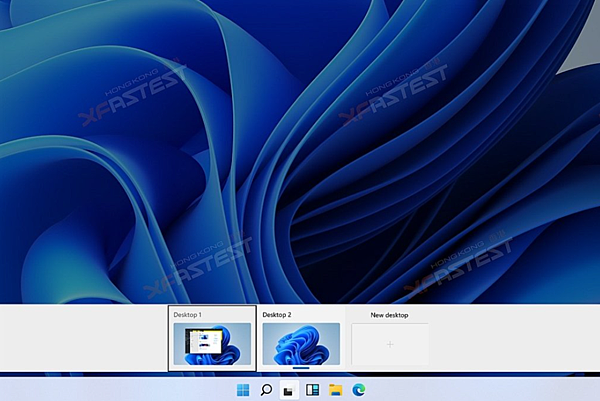600x401 pixels.
Task: Click blank switcher panel left of Desktop 1
Action: pos(80,340)
